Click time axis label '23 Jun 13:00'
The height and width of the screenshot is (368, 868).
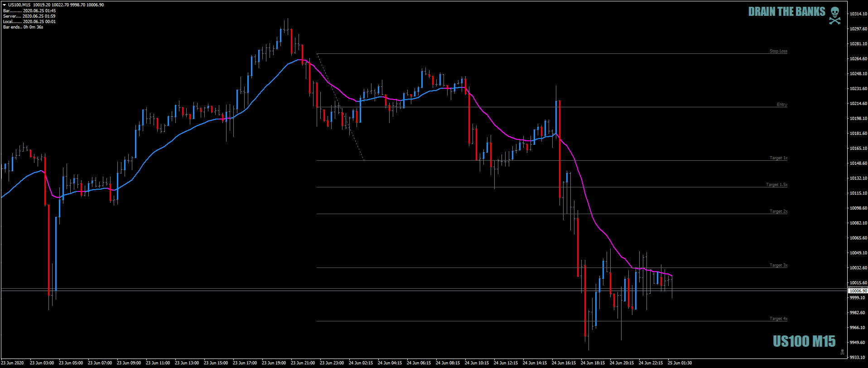point(187,363)
